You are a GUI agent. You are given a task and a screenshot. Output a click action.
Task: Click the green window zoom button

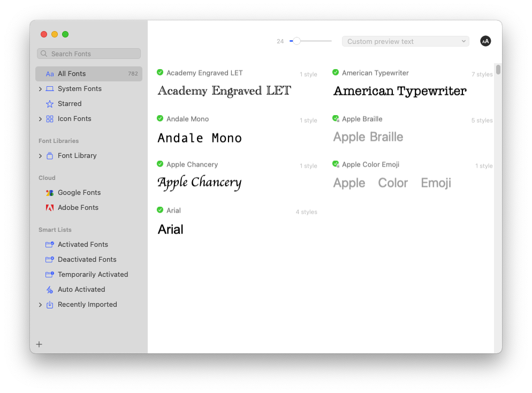coord(65,34)
